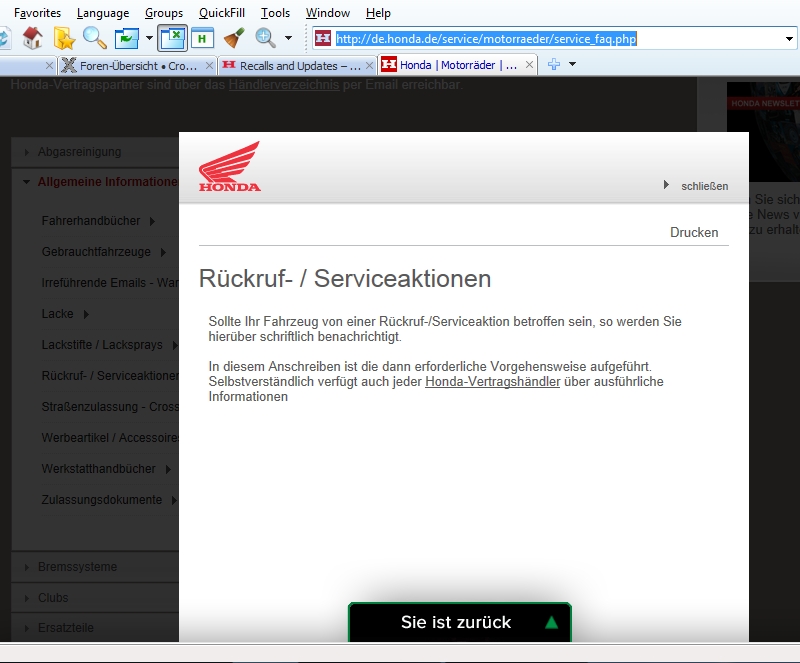Click the broom cleanup icon
800x663 pixels.
[x=234, y=39]
